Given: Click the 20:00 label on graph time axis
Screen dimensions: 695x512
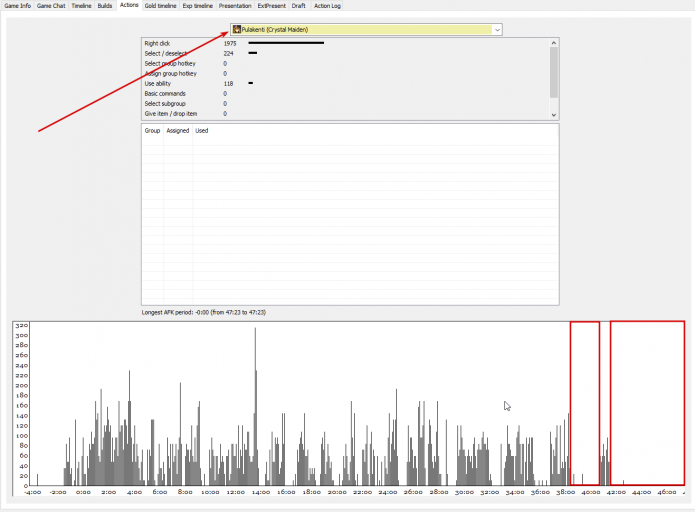Looking at the screenshot, I should pyautogui.click(x=337, y=492).
